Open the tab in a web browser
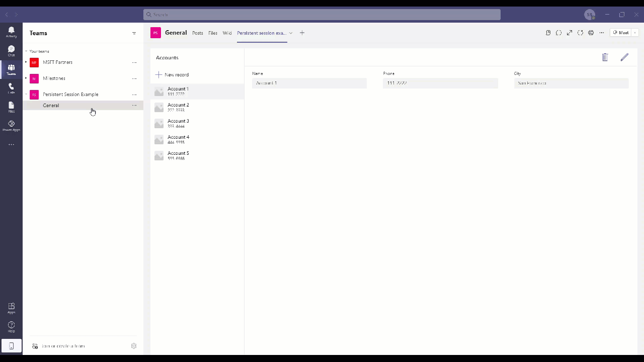This screenshot has width=644, height=362. pos(591,33)
